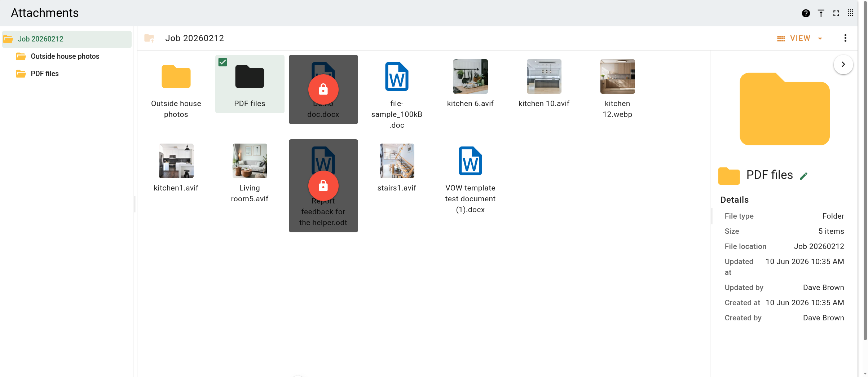Click 'file-sample_100kB.doc' file name label
This screenshot has width=868, height=377.
click(397, 114)
